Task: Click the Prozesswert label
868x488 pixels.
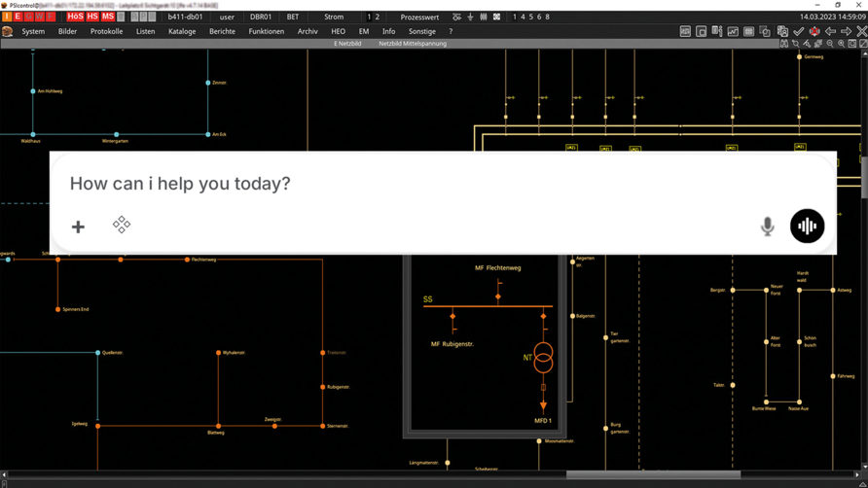Action: [419, 17]
